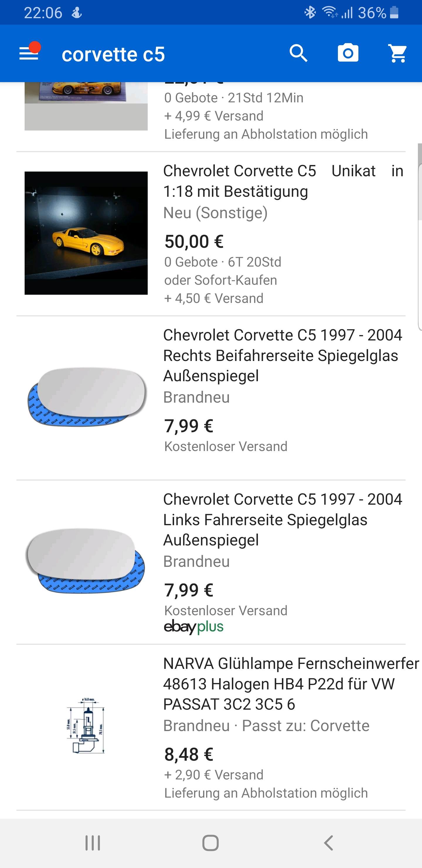Tap the 50,00 € auction price
The width and height of the screenshot is (422, 868).
(194, 242)
